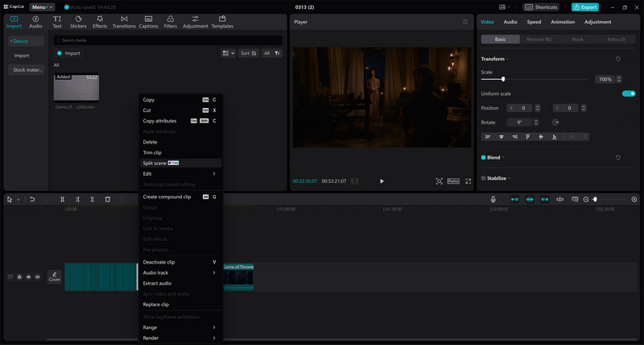
Task: Expand the Range submenu
Action: 180,327
